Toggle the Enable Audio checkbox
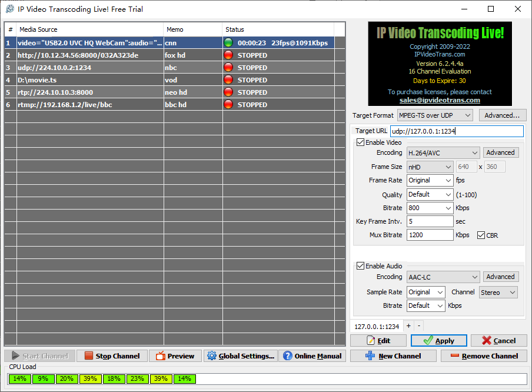The height and width of the screenshot is (392, 532). (360, 265)
